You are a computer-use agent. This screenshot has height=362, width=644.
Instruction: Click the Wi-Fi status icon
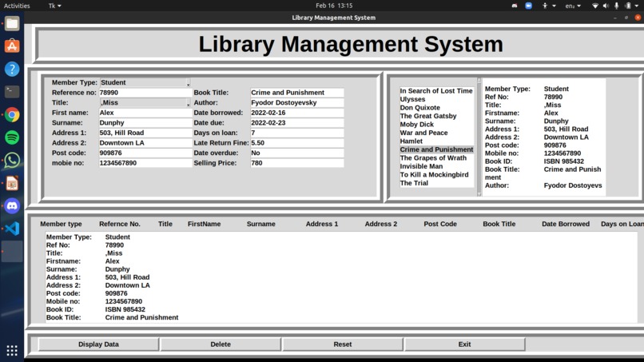(x=594, y=6)
